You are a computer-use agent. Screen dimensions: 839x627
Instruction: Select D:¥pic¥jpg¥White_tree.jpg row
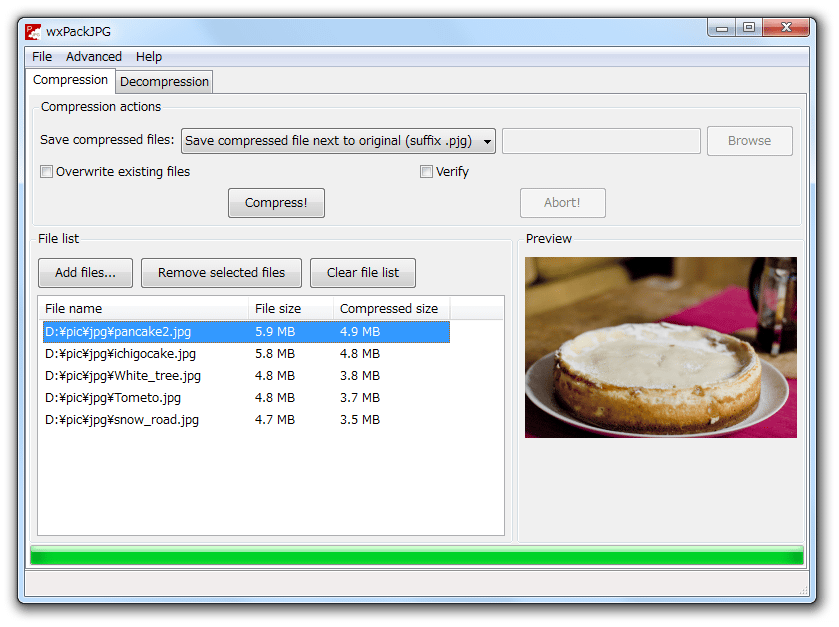click(246, 376)
